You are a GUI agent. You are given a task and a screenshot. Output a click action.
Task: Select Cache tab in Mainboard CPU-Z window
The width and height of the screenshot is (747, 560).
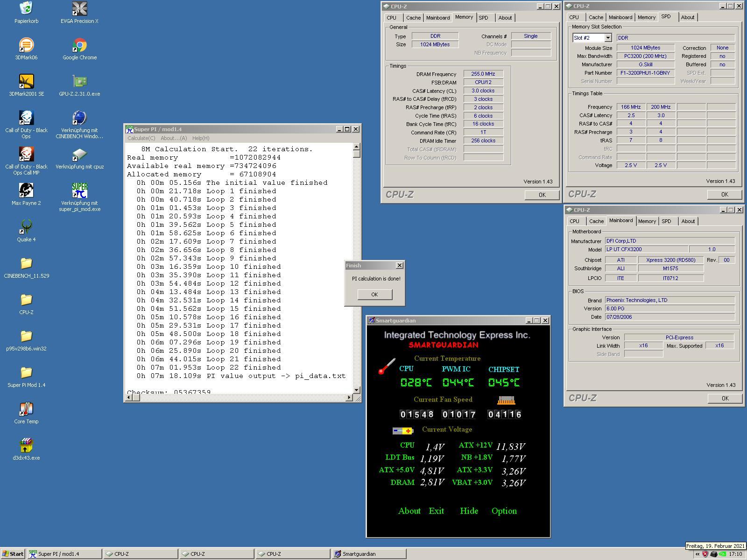tap(596, 221)
